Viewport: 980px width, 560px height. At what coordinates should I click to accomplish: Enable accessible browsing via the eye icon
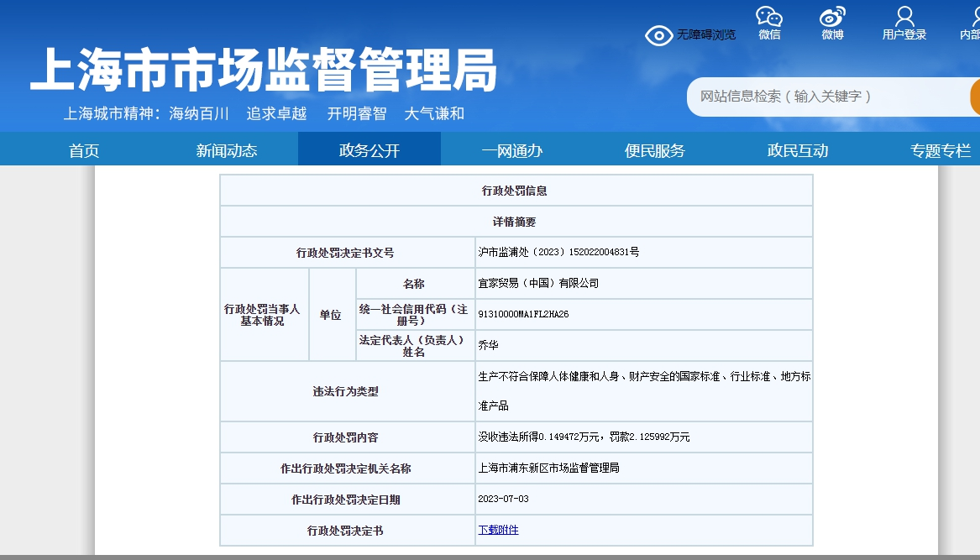659,34
